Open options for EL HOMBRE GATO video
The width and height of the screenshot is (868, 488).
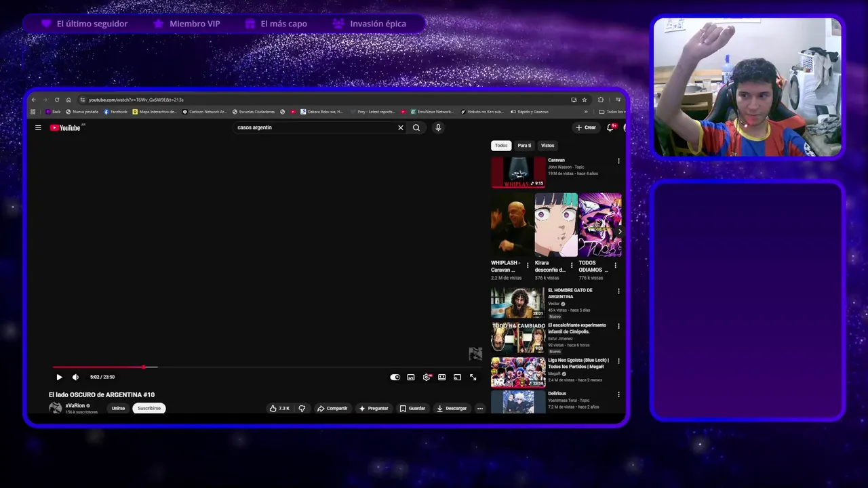pyautogui.click(x=618, y=291)
